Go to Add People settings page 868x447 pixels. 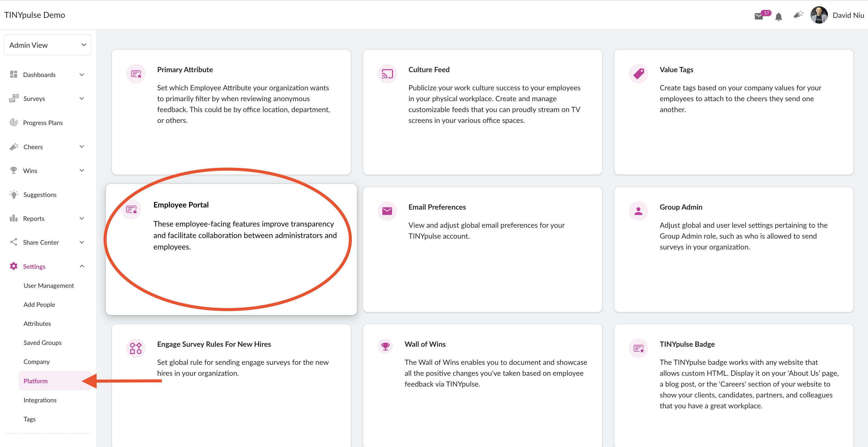point(39,304)
